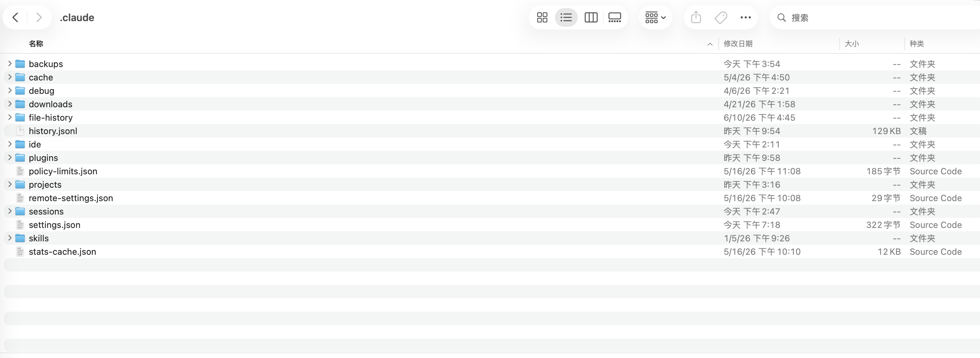Click the Tags icon in toolbar
Viewport: 980px width, 358px height.
tap(721, 17)
